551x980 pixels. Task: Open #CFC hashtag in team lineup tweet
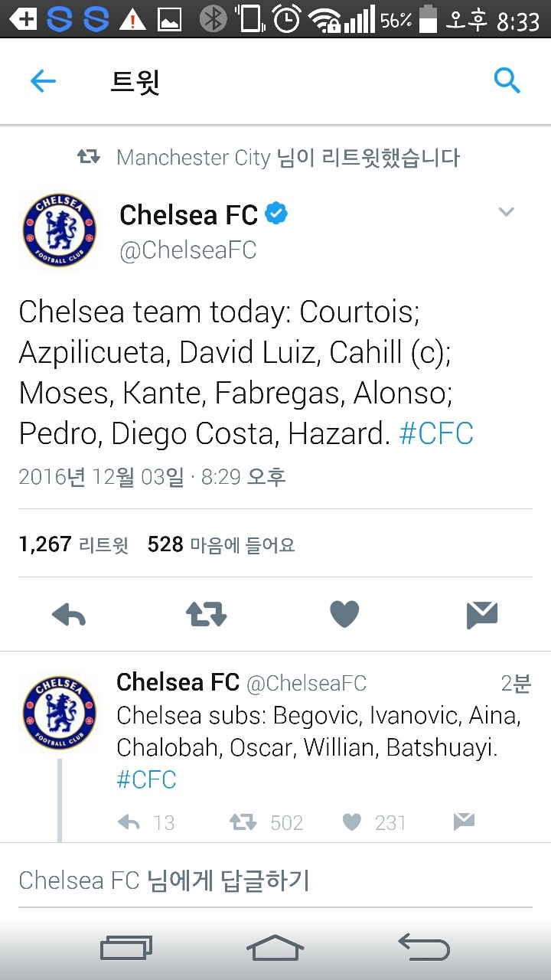436,434
